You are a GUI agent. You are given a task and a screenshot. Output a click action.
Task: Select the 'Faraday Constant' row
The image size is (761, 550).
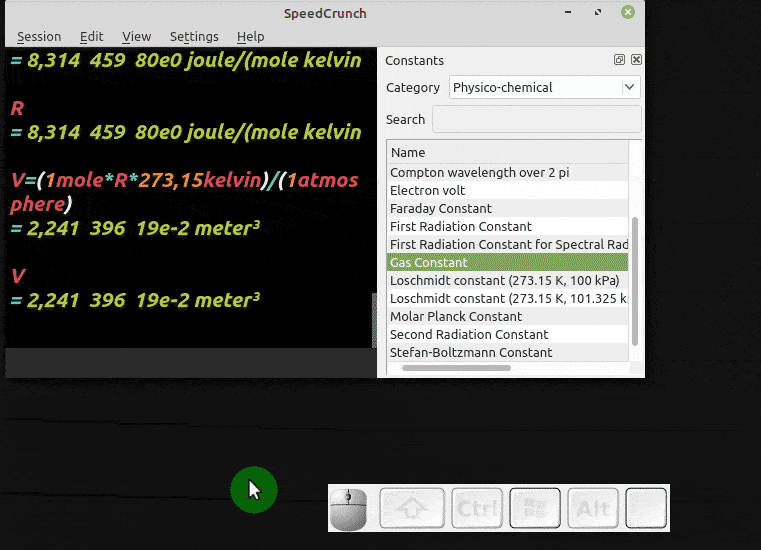(x=508, y=209)
